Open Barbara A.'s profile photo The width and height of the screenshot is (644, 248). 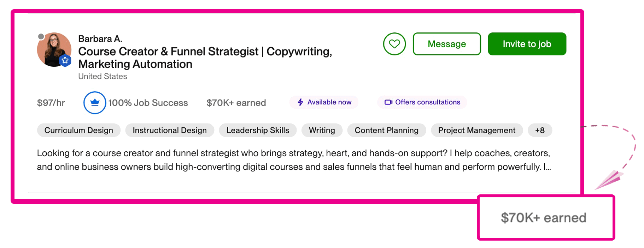(x=54, y=50)
